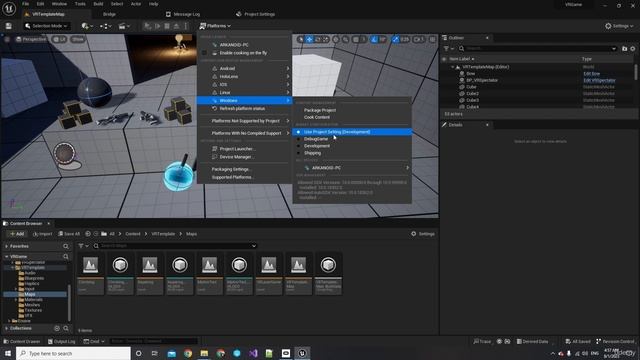Click viewport layout maximize icon
This screenshot has height=360, width=640.
433,39
